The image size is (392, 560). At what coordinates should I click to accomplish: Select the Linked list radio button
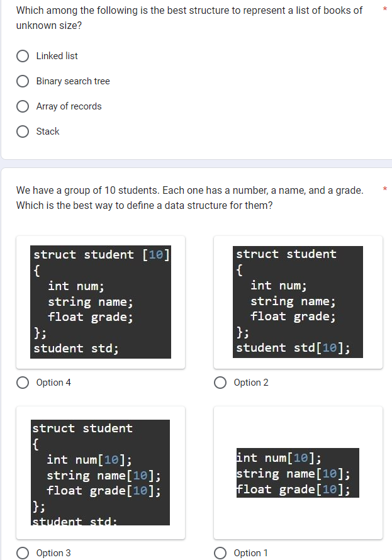[23, 55]
